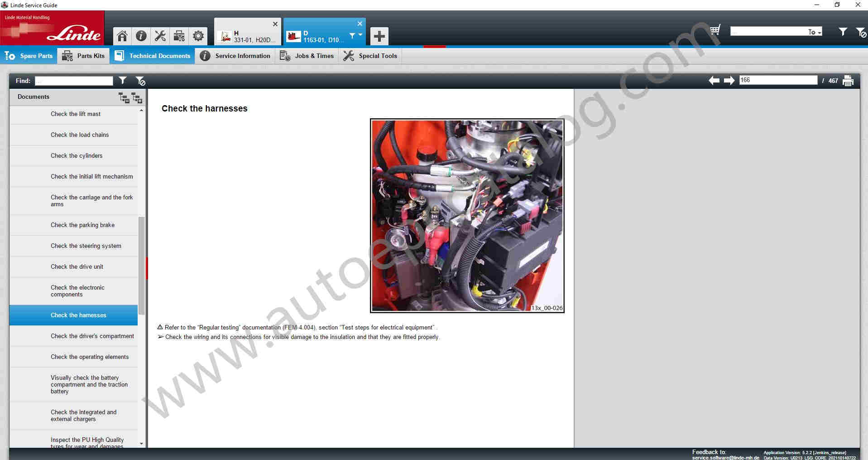Click the 467 total pages text
The image size is (868, 460).
tap(833, 81)
